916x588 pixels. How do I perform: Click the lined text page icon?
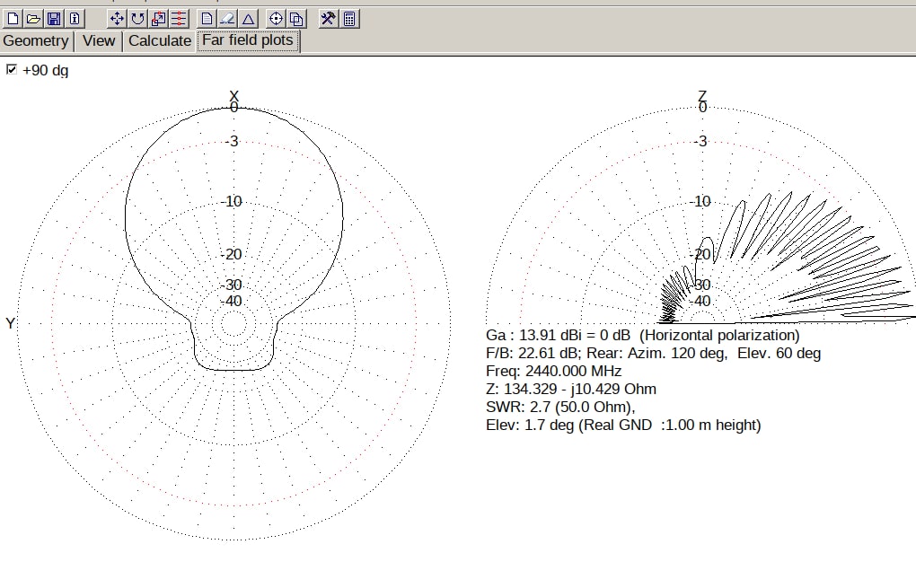(207, 19)
